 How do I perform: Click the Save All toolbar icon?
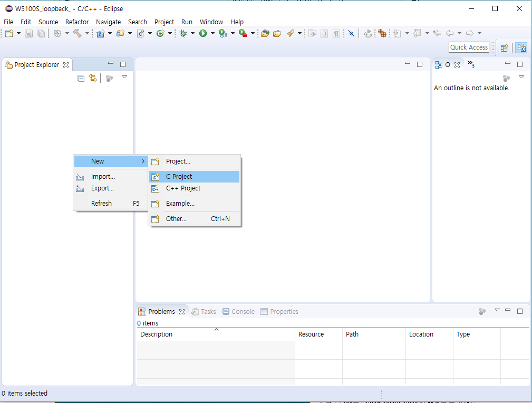[x=41, y=33]
